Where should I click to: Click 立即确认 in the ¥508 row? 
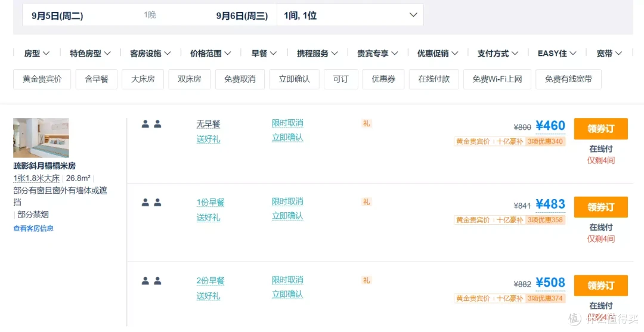tap(287, 294)
